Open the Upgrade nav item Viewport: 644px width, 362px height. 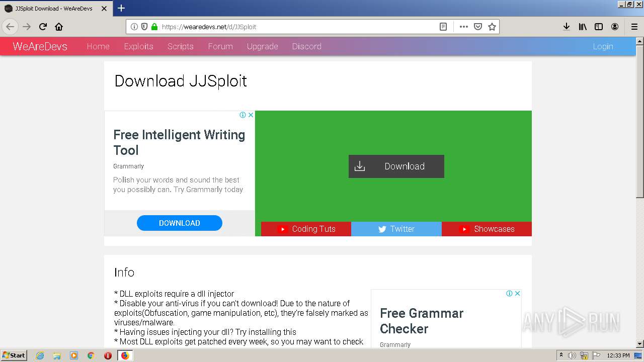262,46
